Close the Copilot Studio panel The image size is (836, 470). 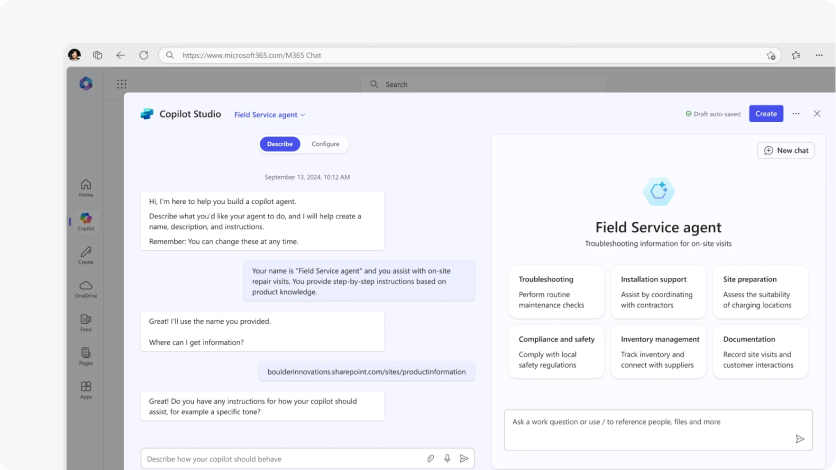(x=817, y=114)
